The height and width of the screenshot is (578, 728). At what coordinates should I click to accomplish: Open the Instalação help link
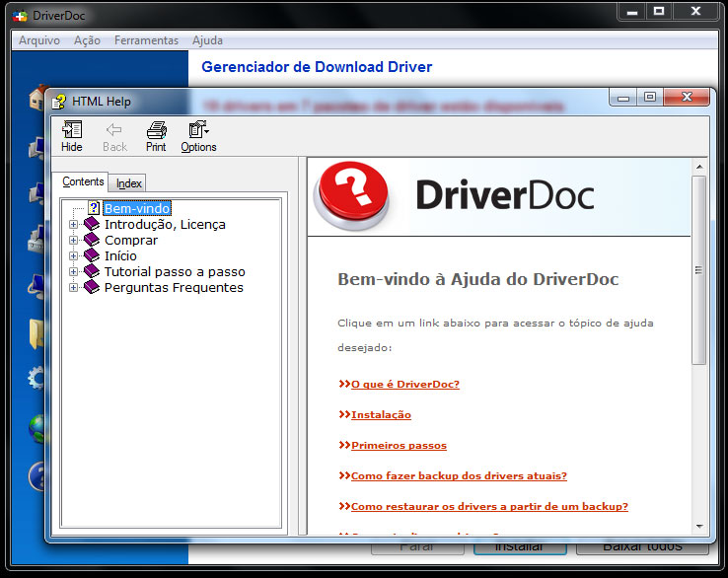pyautogui.click(x=381, y=414)
